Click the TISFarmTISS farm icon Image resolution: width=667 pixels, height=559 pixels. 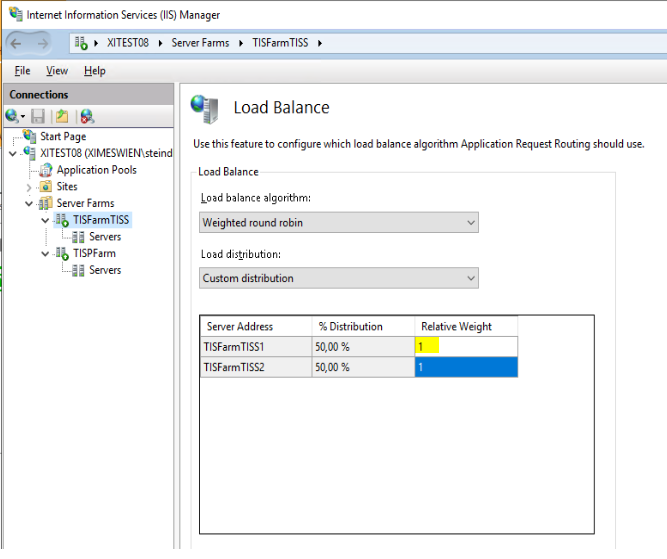pyautogui.click(x=62, y=220)
